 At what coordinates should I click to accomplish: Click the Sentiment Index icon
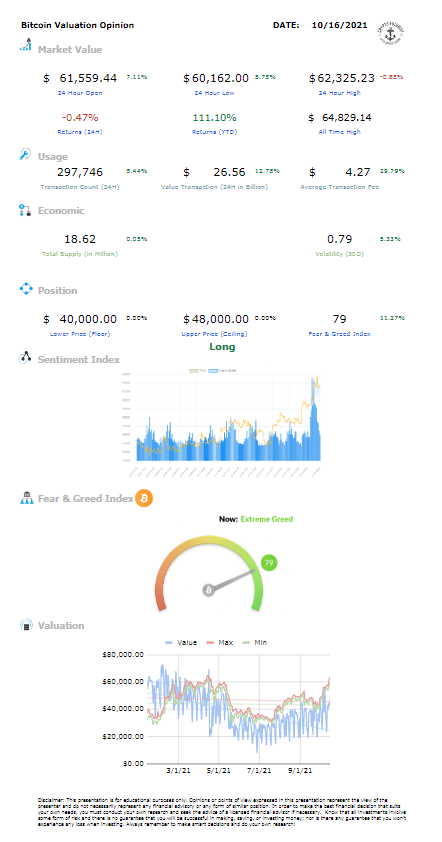click(x=25, y=359)
